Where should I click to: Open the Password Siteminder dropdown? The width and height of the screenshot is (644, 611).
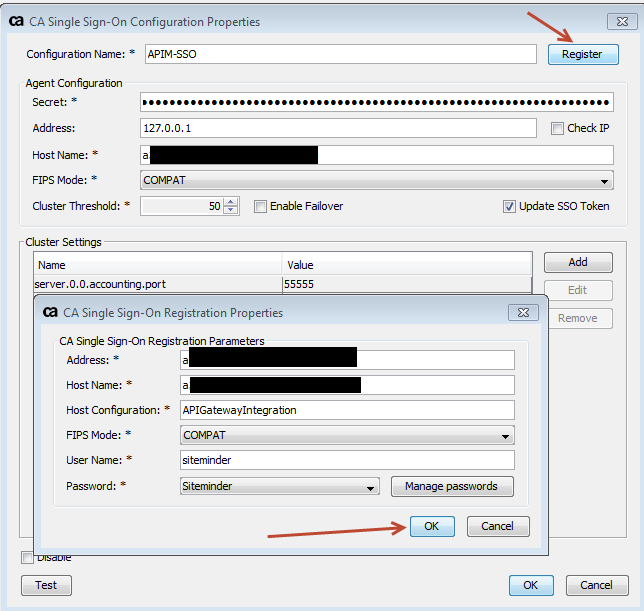280,487
